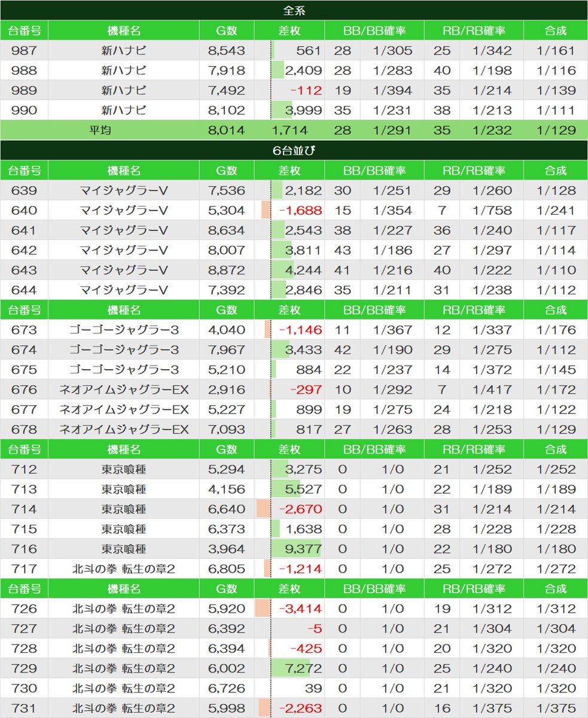Click 差枚 value 884 for machine 675
This screenshot has height=718, width=588.
click(309, 370)
